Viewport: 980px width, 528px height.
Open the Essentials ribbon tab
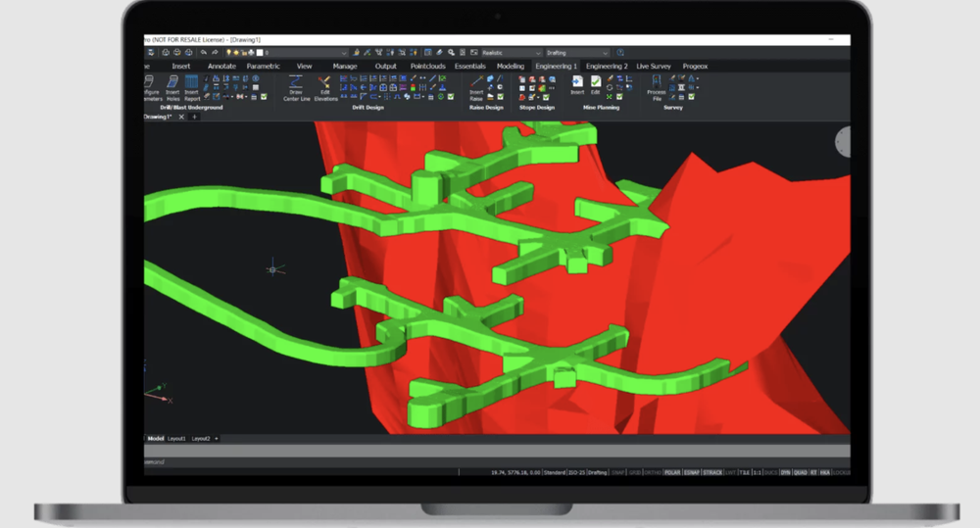tap(470, 66)
